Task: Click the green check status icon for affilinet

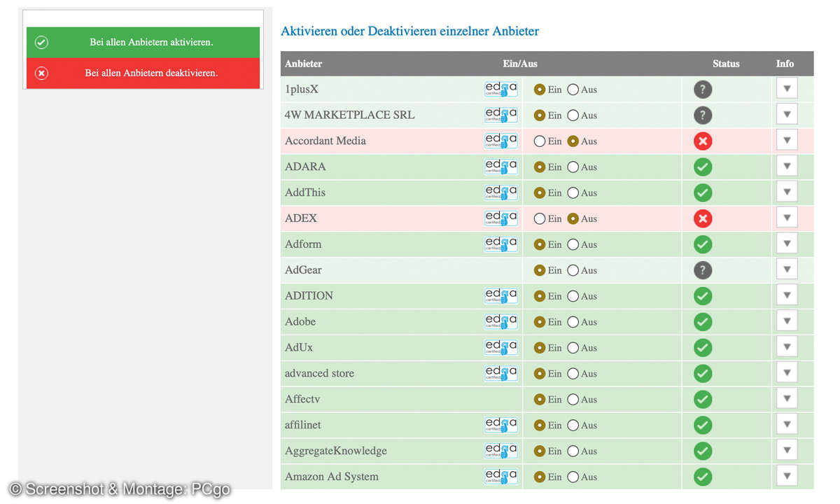Action: click(703, 426)
